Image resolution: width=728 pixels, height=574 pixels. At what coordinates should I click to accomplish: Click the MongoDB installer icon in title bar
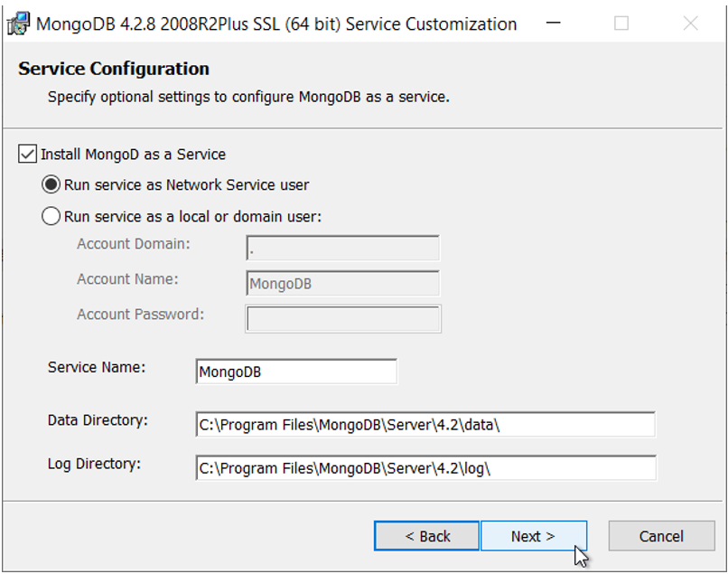(18, 24)
